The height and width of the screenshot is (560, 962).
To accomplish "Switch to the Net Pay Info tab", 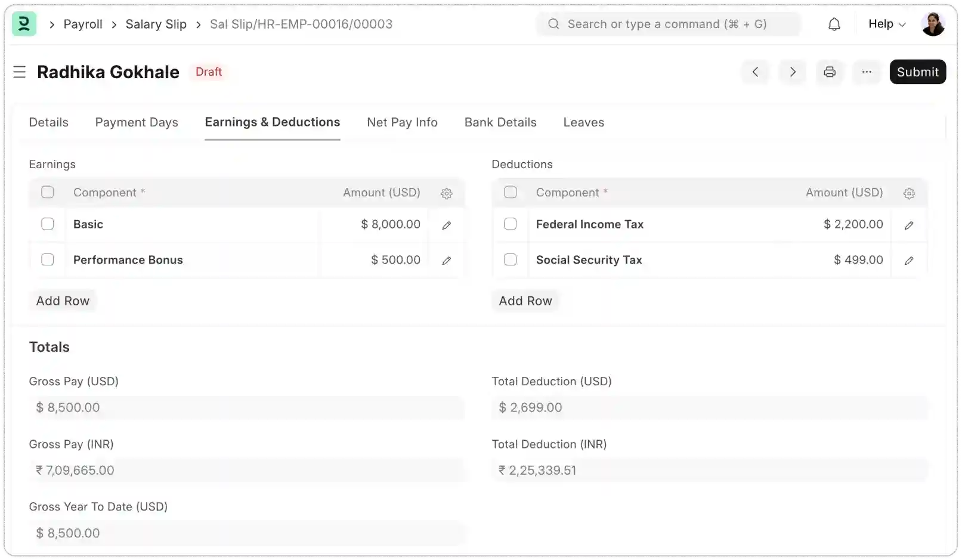I will 402,122.
